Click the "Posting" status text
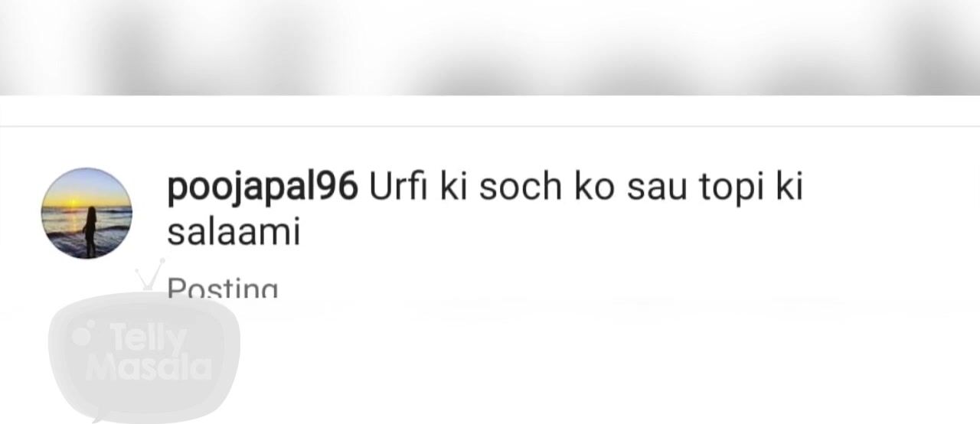Screen dimensions: 980x424 tap(223, 289)
